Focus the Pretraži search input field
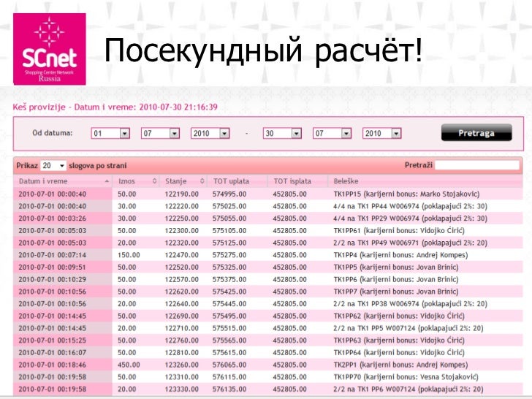Viewport: 532px width, 399px height. point(476,165)
